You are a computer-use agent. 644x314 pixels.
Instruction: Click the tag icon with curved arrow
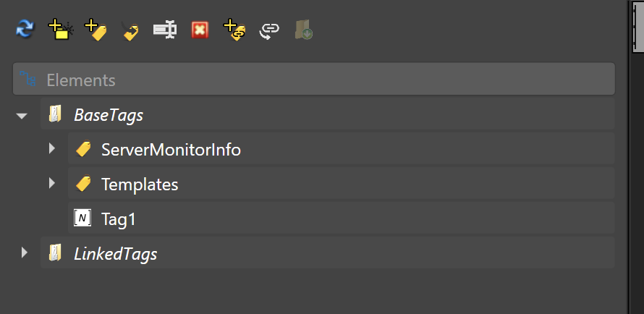point(130,31)
